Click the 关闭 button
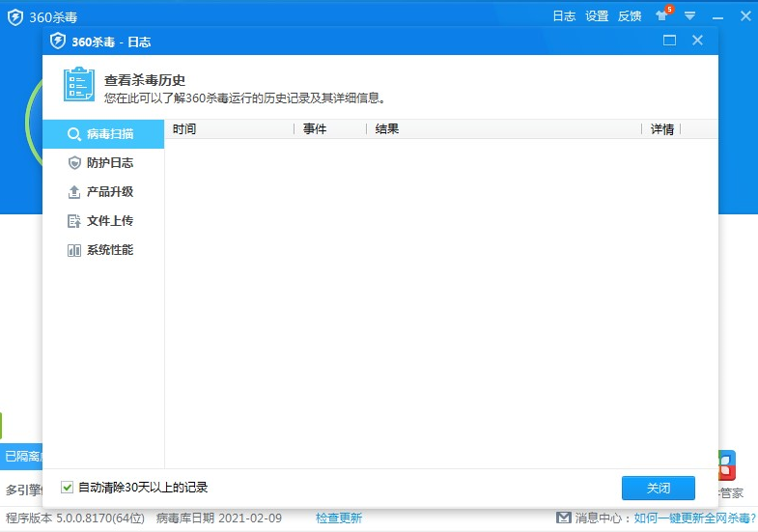The height and width of the screenshot is (532, 758). [658, 488]
